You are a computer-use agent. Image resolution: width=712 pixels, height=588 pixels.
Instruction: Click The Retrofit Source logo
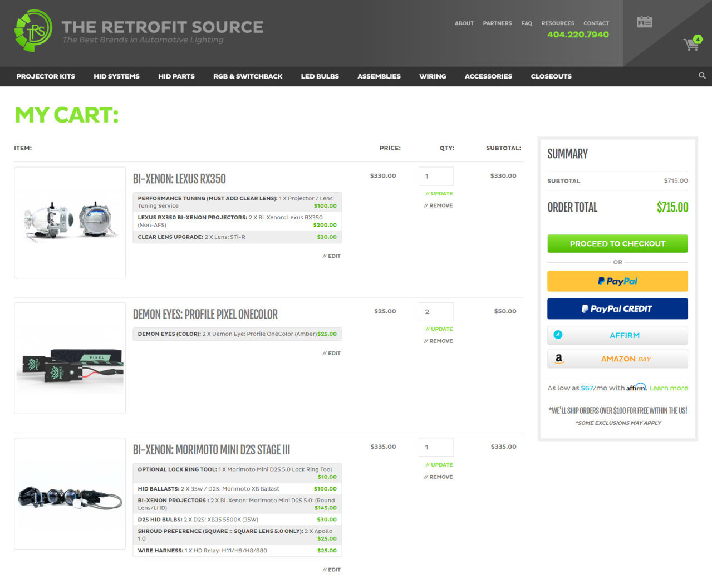pos(139,31)
